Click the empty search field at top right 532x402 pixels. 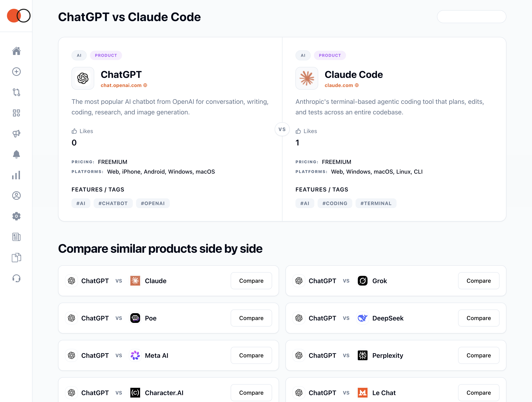point(471,17)
